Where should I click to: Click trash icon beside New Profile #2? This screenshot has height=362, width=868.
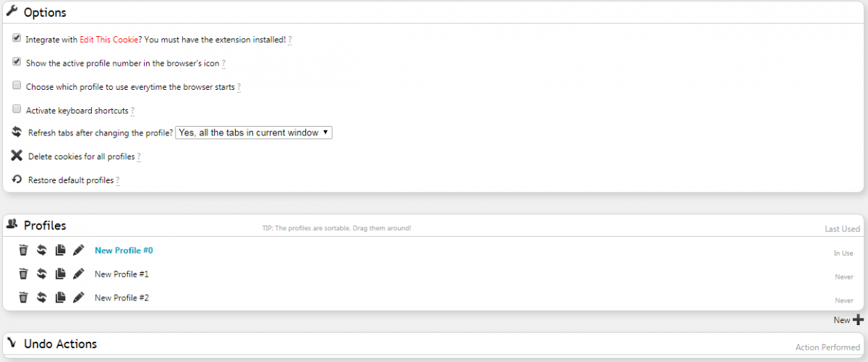[x=23, y=298]
